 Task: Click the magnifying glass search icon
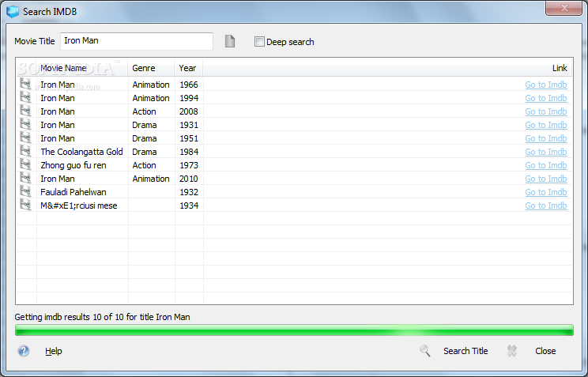point(425,351)
